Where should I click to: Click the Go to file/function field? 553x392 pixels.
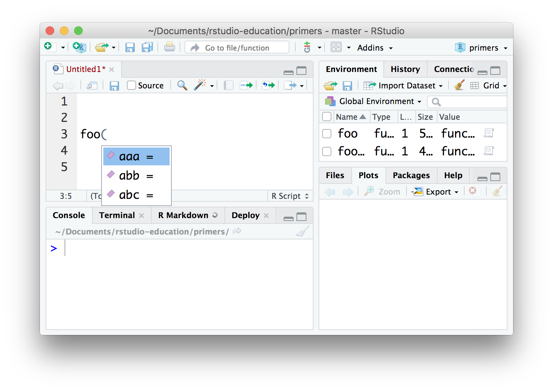(237, 48)
